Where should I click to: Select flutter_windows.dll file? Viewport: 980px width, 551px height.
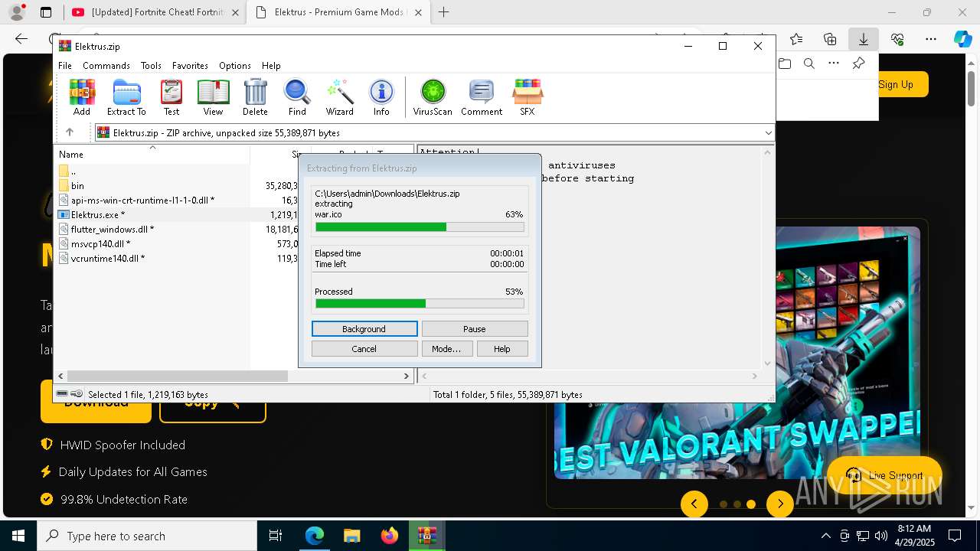[112, 230]
